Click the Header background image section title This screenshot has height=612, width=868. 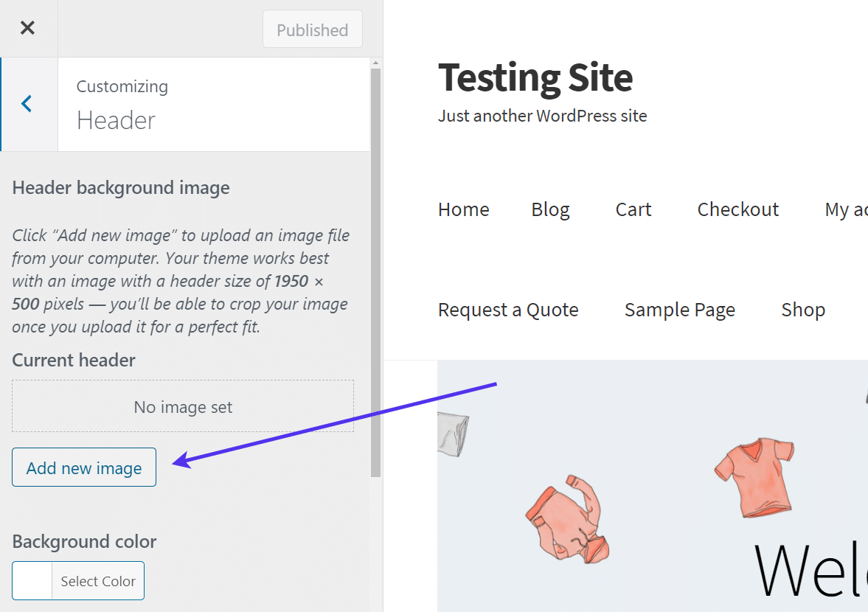coord(120,187)
